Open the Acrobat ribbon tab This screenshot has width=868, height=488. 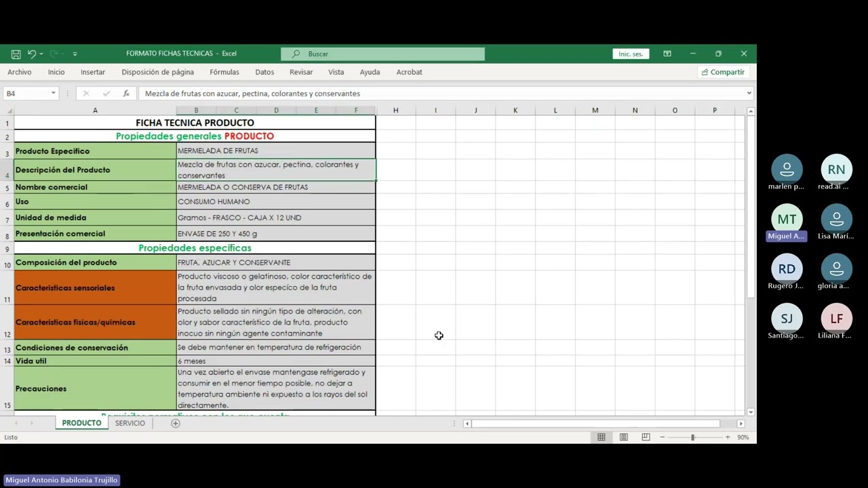coord(409,72)
